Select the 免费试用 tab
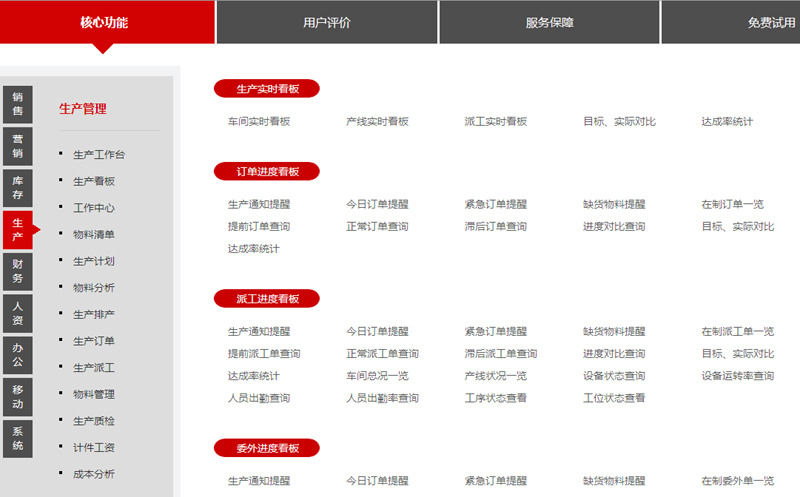This screenshot has height=497, width=800. point(770,22)
